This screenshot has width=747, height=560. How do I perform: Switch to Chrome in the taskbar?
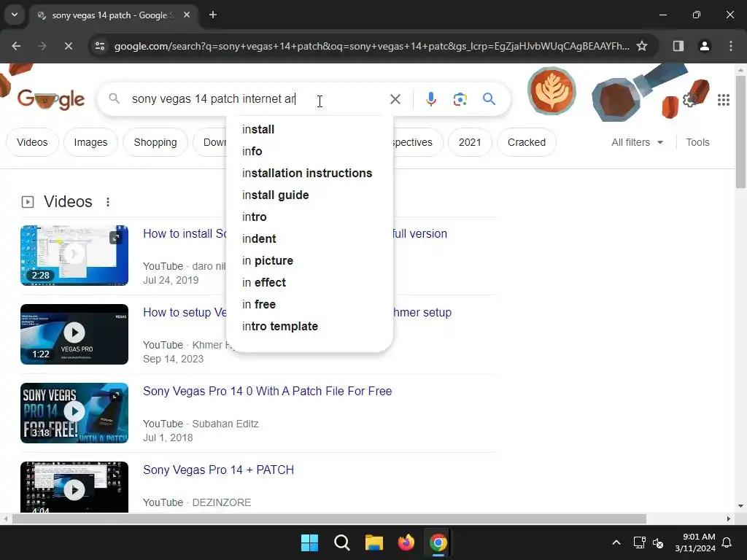click(x=438, y=542)
